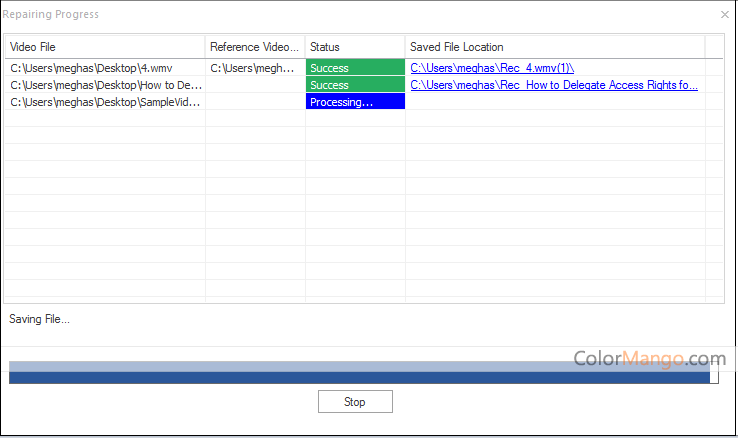Close the Repairing Progress dialog
This screenshot has height=438, width=738.
(725, 15)
